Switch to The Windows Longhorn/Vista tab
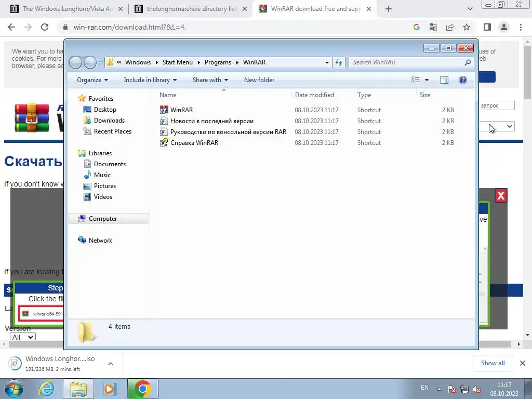The height and width of the screenshot is (399, 532). [x=67, y=9]
